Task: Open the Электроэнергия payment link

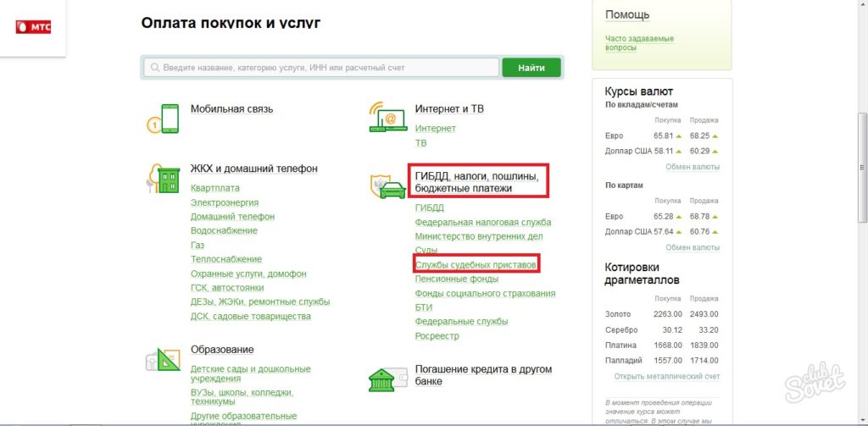Action: coord(224,202)
